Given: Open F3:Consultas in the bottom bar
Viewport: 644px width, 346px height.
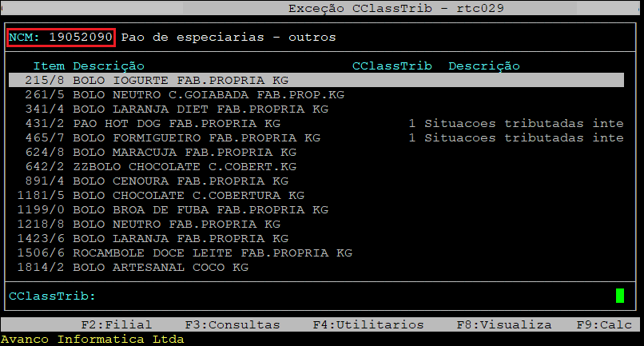Looking at the screenshot, I should (232, 324).
